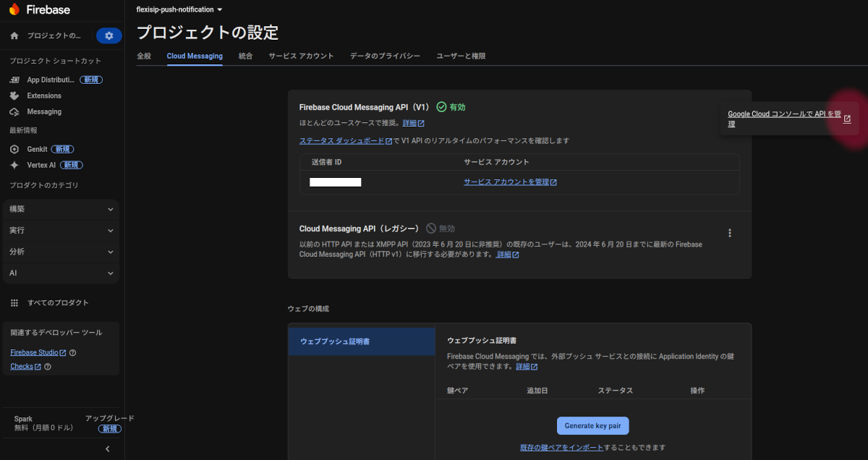Click Firebase Cloud Messaging API（V1）title
This screenshot has height=460, width=868.
[x=365, y=107]
